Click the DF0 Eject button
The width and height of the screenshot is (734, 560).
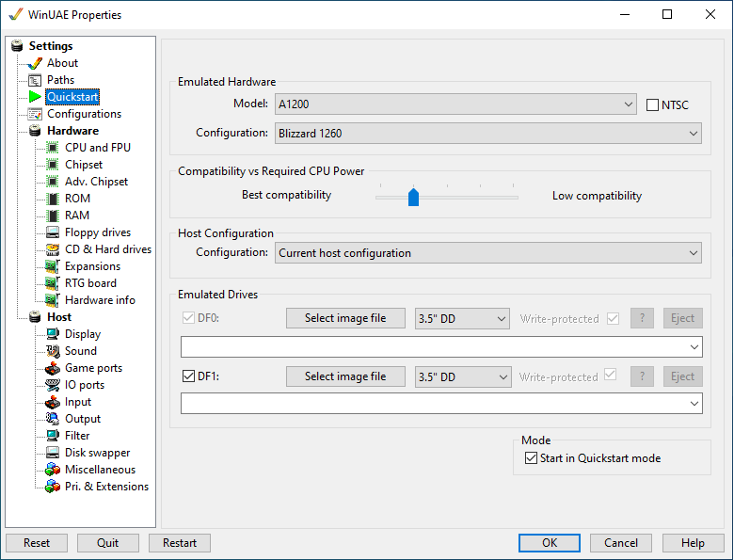click(682, 318)
